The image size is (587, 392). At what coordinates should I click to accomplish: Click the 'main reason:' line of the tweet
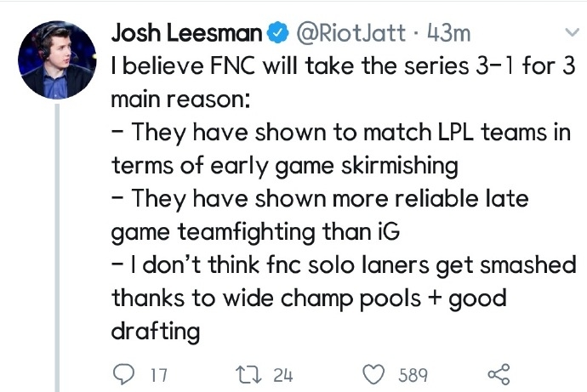pyautogui.click(x=180, y=100)
